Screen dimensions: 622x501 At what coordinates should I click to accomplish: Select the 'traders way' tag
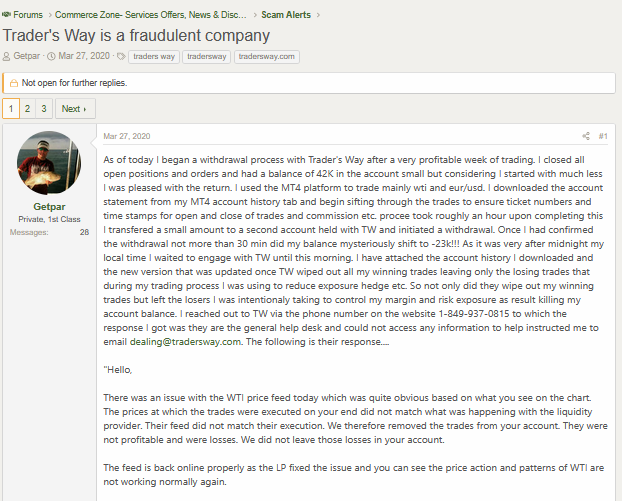click(x=154, y=57)
